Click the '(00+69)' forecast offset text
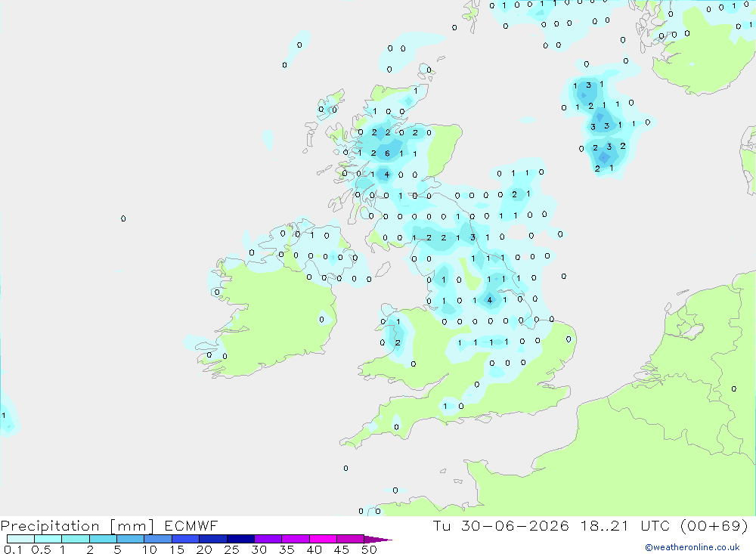This screenshot has height=554, width=756. point(714,525)
